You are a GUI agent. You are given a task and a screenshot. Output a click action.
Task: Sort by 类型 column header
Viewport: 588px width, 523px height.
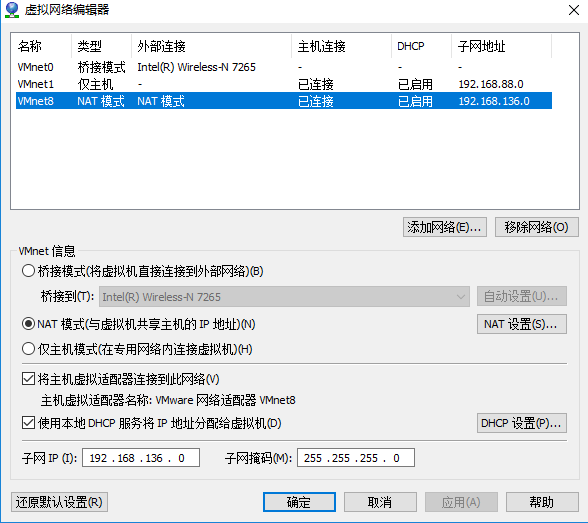[101, 46]
